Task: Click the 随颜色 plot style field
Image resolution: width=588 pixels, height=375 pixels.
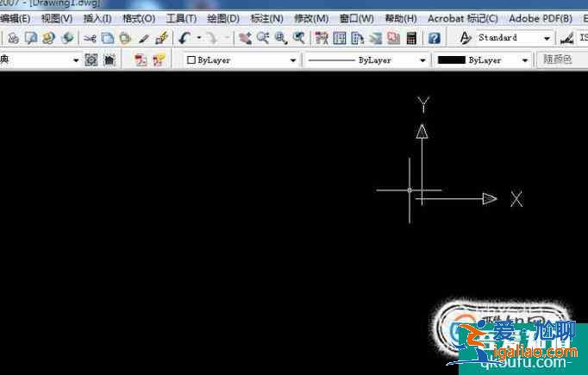Action: (x=560, y=60)
